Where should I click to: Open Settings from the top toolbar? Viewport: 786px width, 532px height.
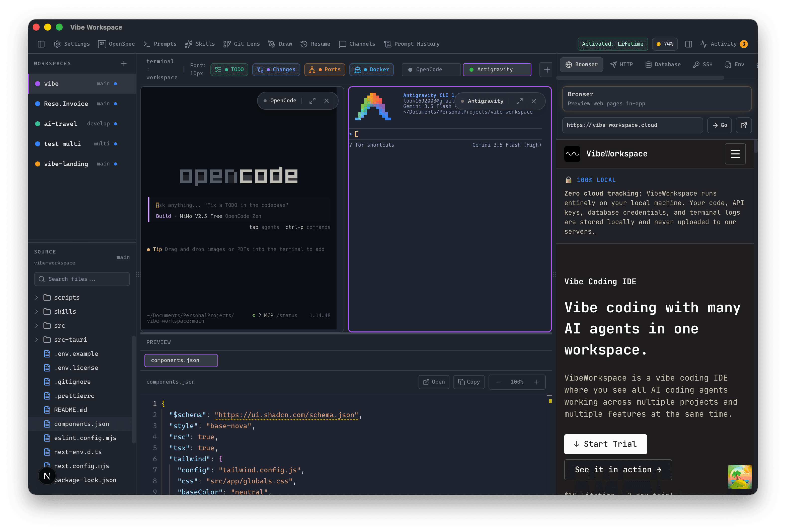click(72, 44)
